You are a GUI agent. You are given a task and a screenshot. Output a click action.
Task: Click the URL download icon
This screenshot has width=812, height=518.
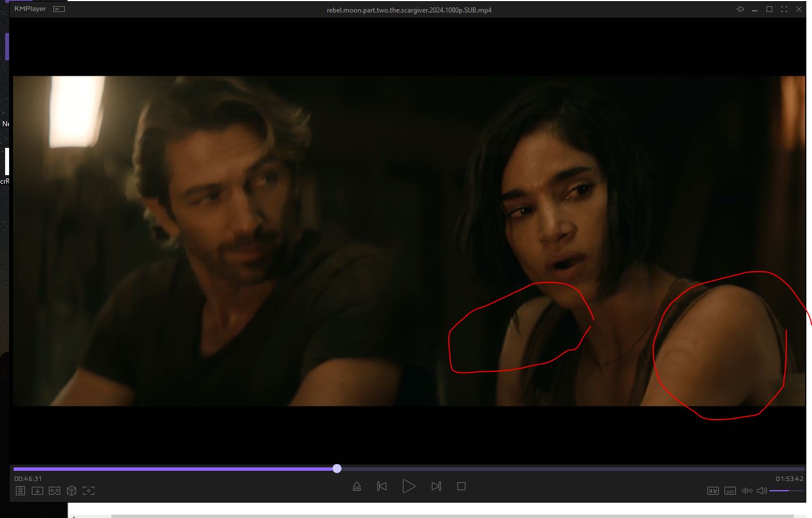pyautogui.click(x=38, y=491)
